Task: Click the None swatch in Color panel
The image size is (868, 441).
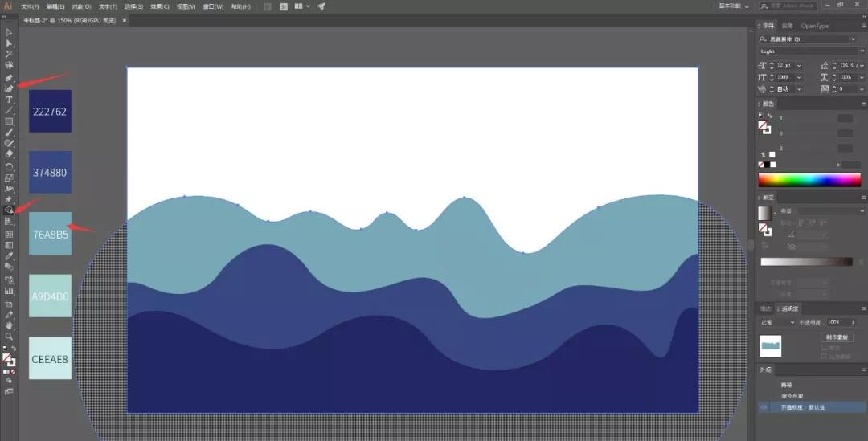Action: click(761, 165)
